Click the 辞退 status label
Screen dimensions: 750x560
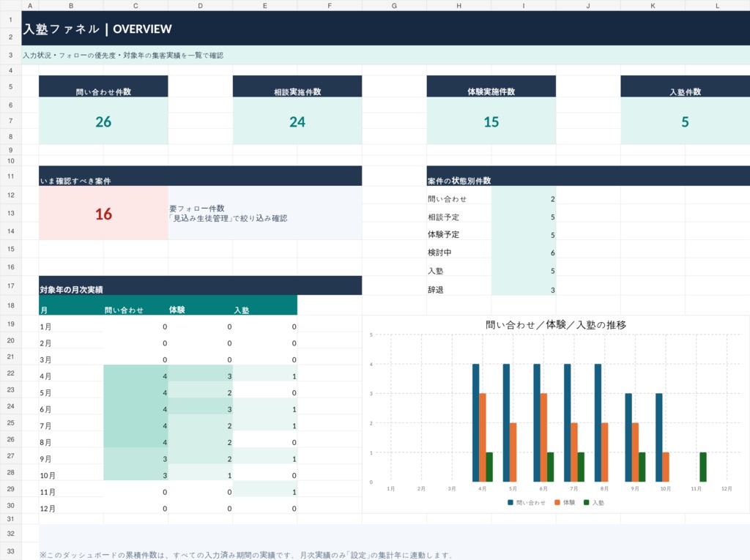[x=435, y=290]
